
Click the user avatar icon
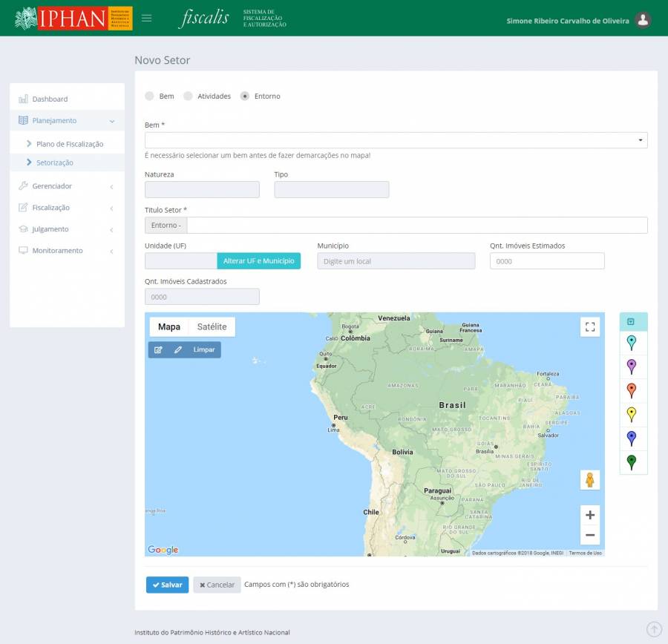point(644,21)
